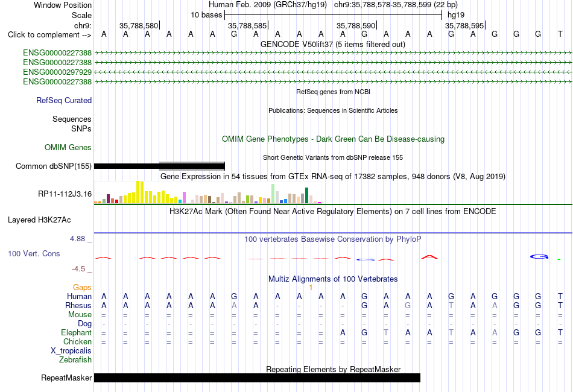Select the SNPs track label
Viewport: 573px width, 392px height.
point(81,128)
